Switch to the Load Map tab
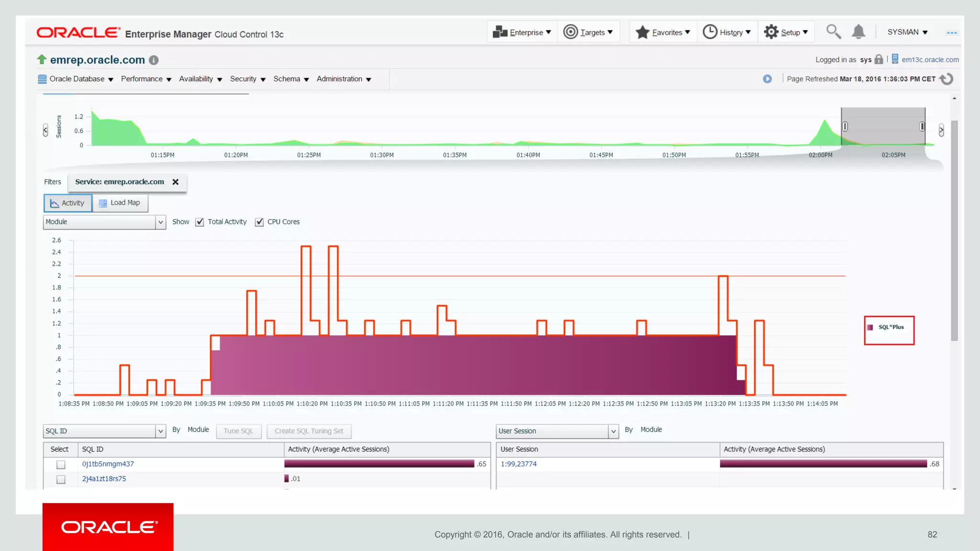This screenshot has width=980, height=551. click(x=120, y=203)
